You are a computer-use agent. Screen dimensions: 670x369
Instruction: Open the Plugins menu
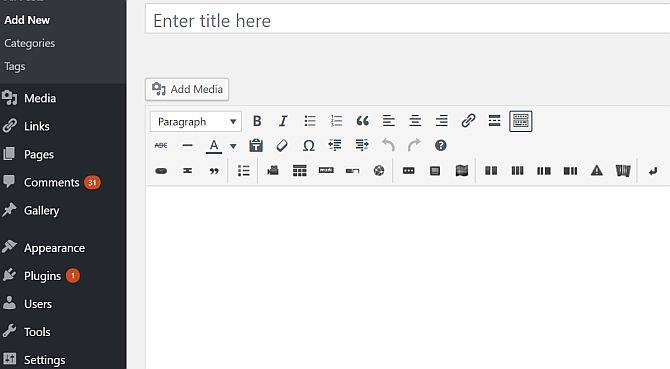coord(42,276)
